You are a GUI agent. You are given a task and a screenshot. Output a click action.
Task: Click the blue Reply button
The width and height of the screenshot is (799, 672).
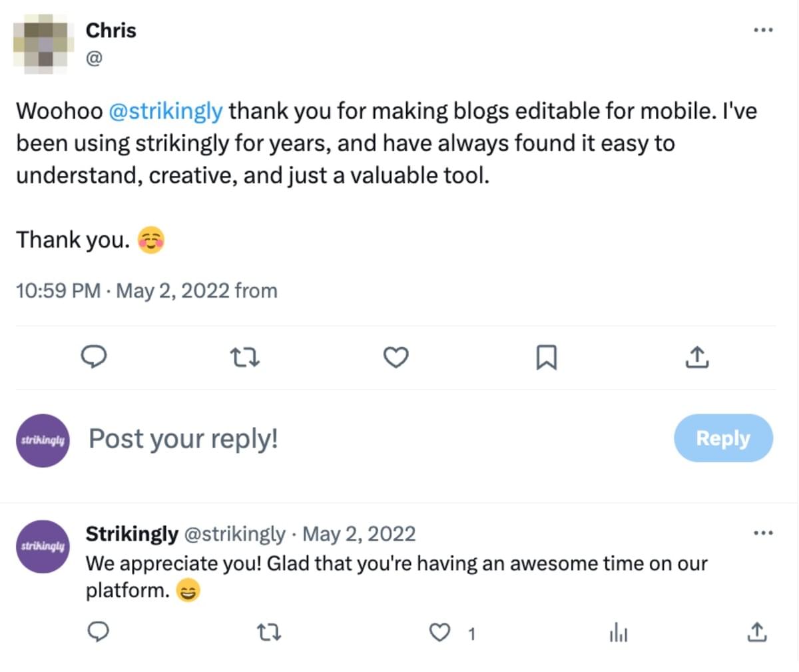coord(723,438)
